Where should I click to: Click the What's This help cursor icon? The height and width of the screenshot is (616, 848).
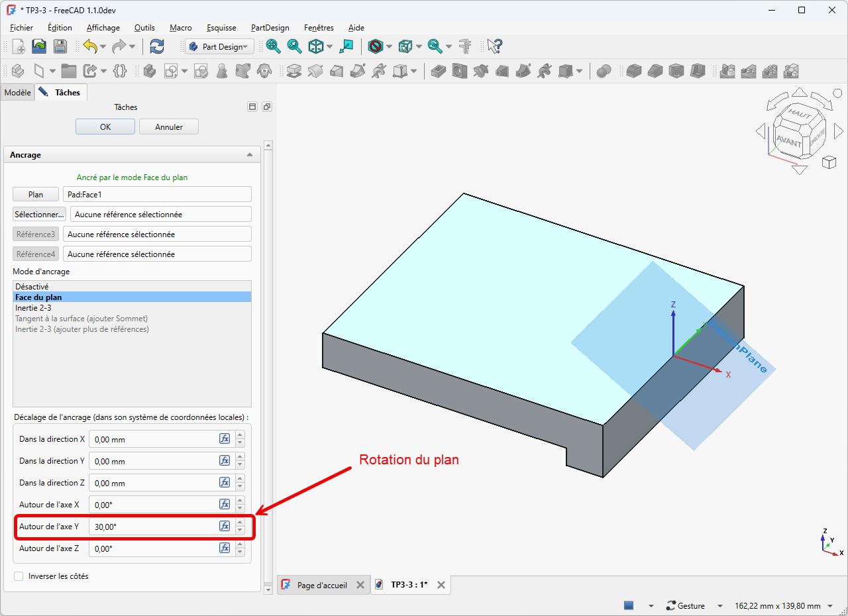(x=494, y=46)
